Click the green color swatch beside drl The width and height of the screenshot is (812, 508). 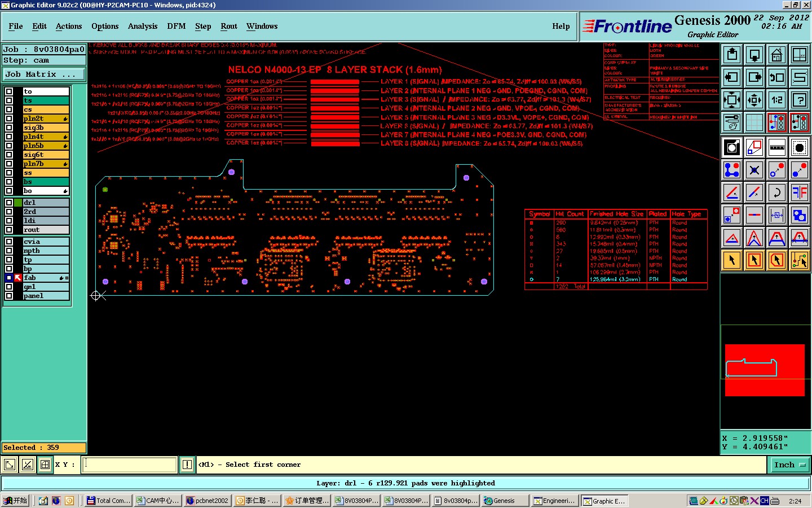click(x=18, y=203)
